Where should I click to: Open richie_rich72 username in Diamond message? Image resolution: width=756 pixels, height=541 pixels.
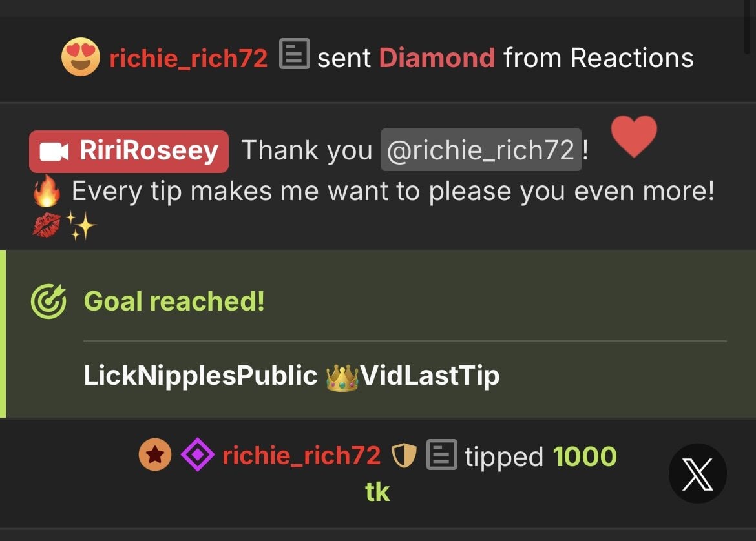(x=189, y=58)
